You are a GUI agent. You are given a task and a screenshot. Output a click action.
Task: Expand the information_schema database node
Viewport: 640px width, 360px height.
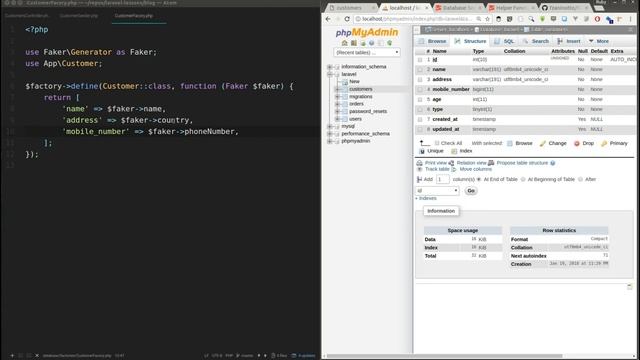(329, 67)
